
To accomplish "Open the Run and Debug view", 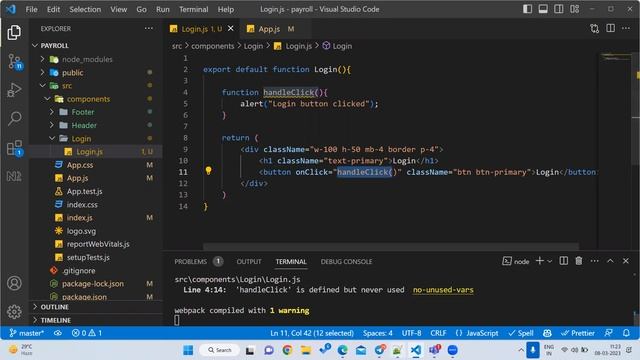I will (x=14, y=90).
